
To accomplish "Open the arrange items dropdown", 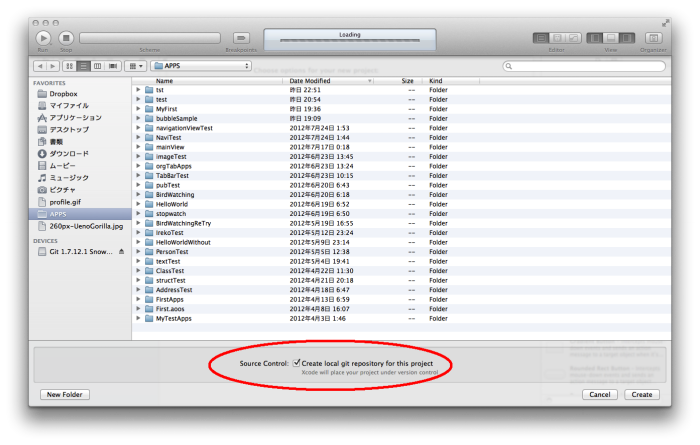I will tap(136, 66).
